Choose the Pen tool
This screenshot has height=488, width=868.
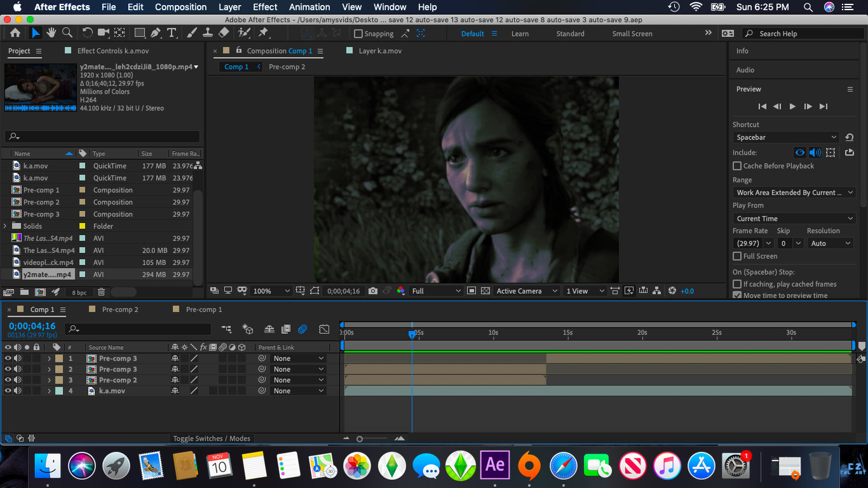coord(156,33)
